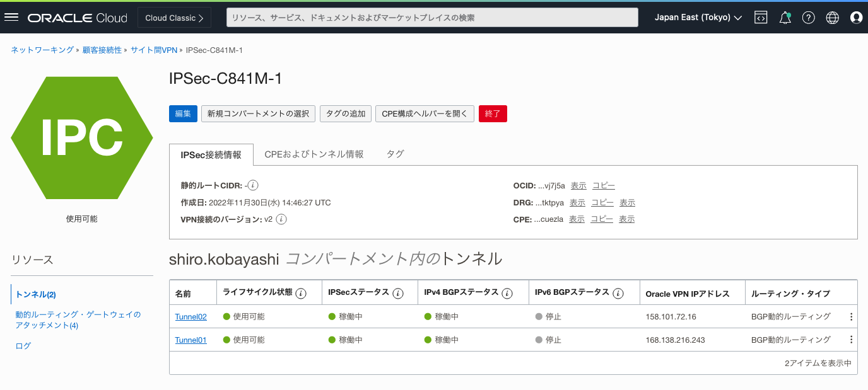This screenshot has height=390, width=868.
Task: Click the タグの追加 button
Action: tap(346, 114)
